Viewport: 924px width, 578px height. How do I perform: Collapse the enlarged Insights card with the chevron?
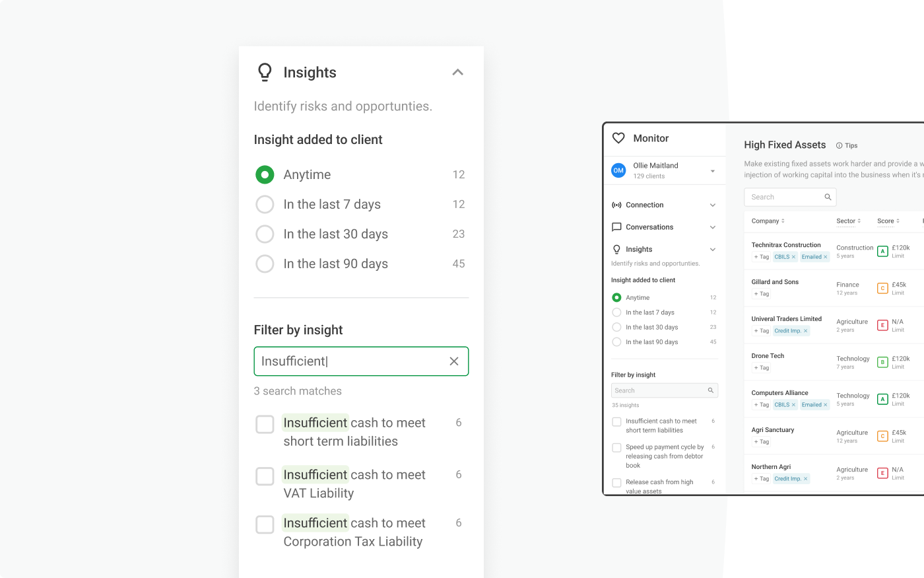(x=458, y=72)
